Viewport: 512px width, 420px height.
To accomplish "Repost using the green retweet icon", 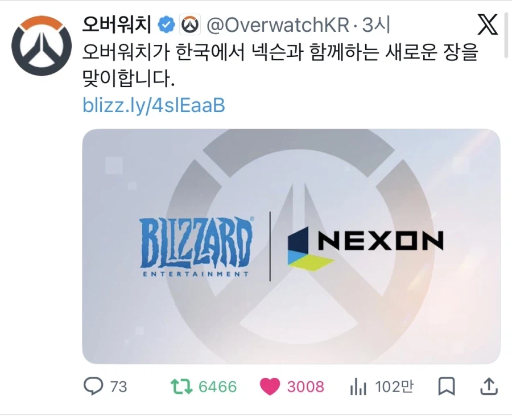I will tap(181, 386).
